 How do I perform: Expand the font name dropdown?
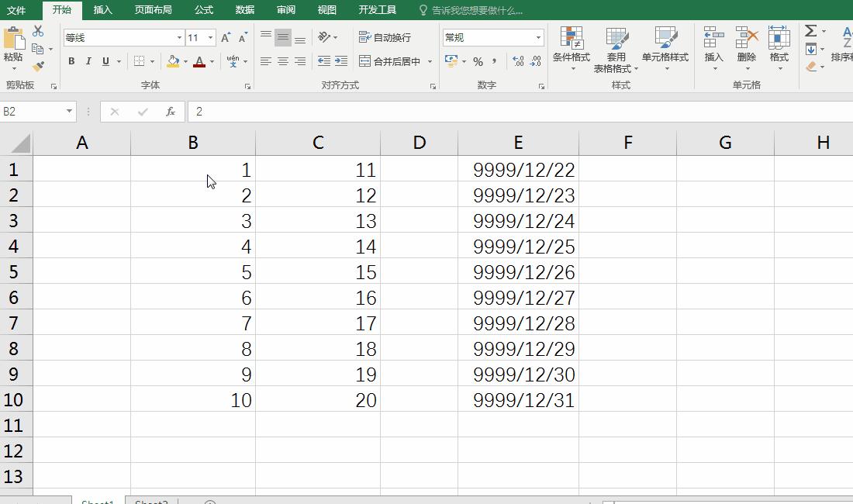180,37
